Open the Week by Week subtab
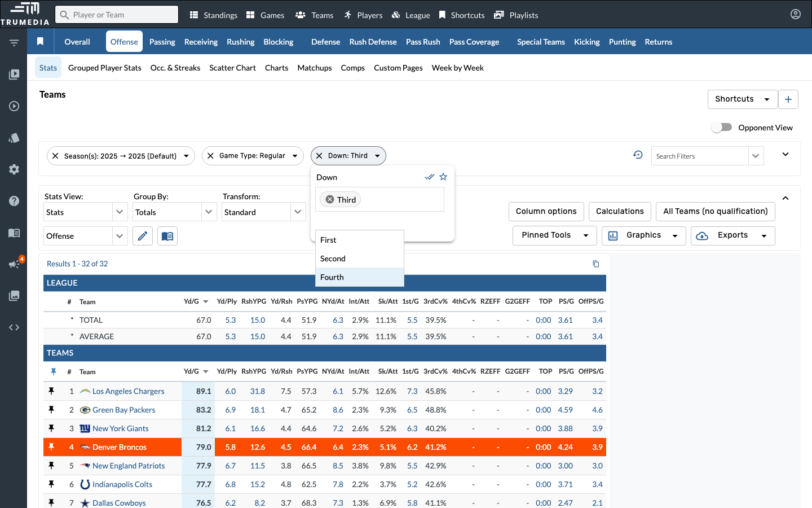Viewport: 812px width, 508px height. click(458, 68)
